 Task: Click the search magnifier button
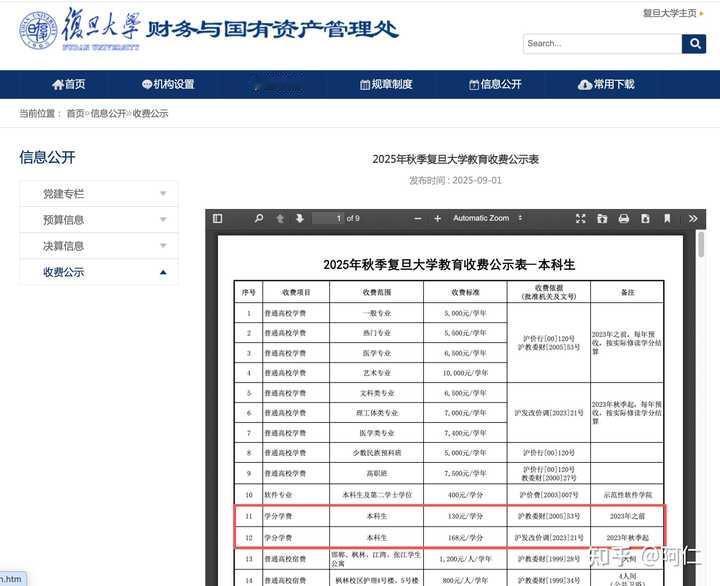(694, 44)
